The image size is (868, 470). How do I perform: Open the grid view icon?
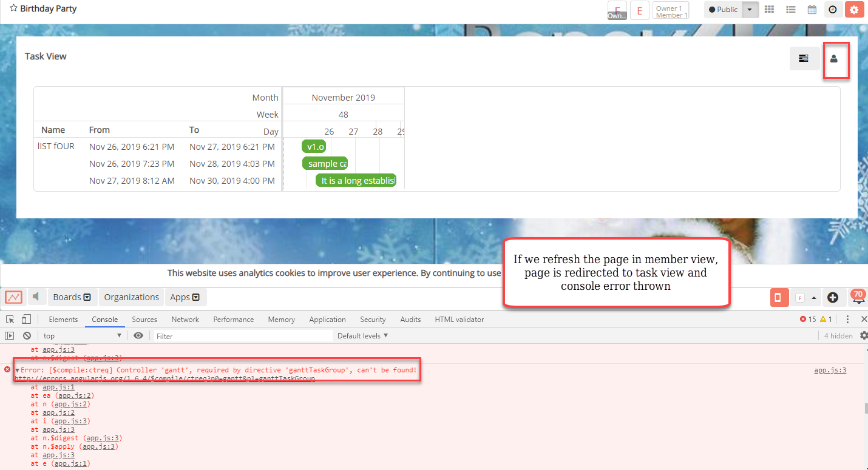point(770,9)
